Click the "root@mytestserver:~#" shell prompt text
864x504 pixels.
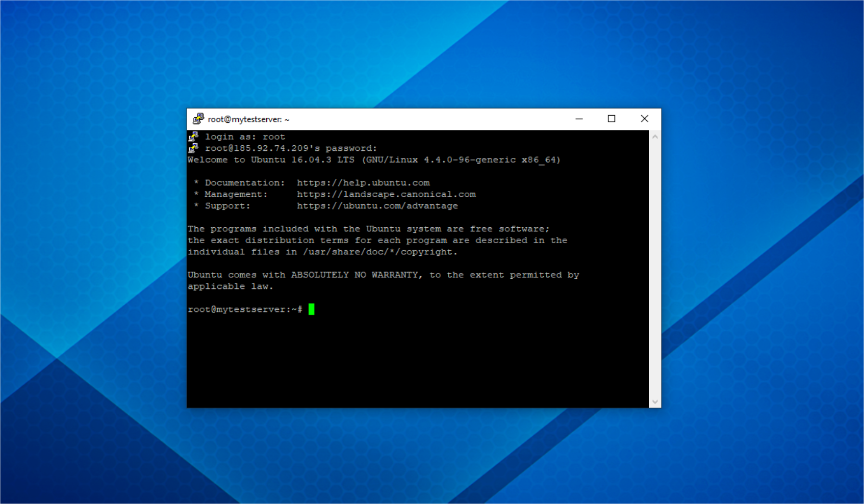click(245, 309)
